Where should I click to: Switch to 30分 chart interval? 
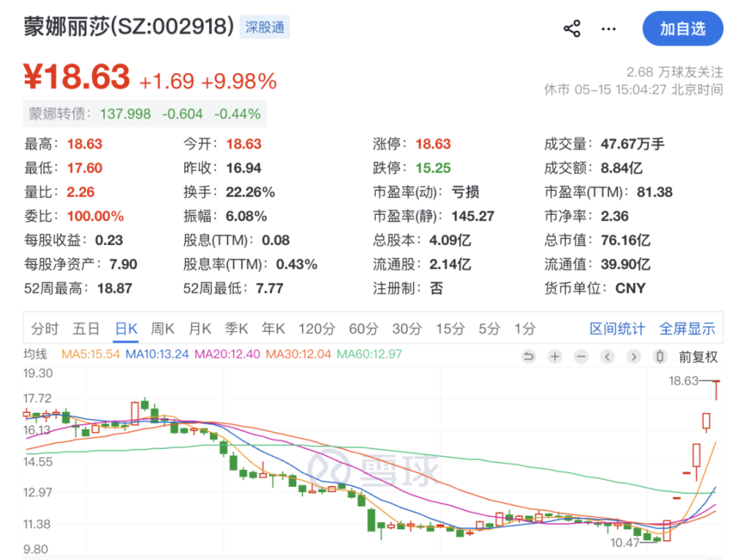407,328
